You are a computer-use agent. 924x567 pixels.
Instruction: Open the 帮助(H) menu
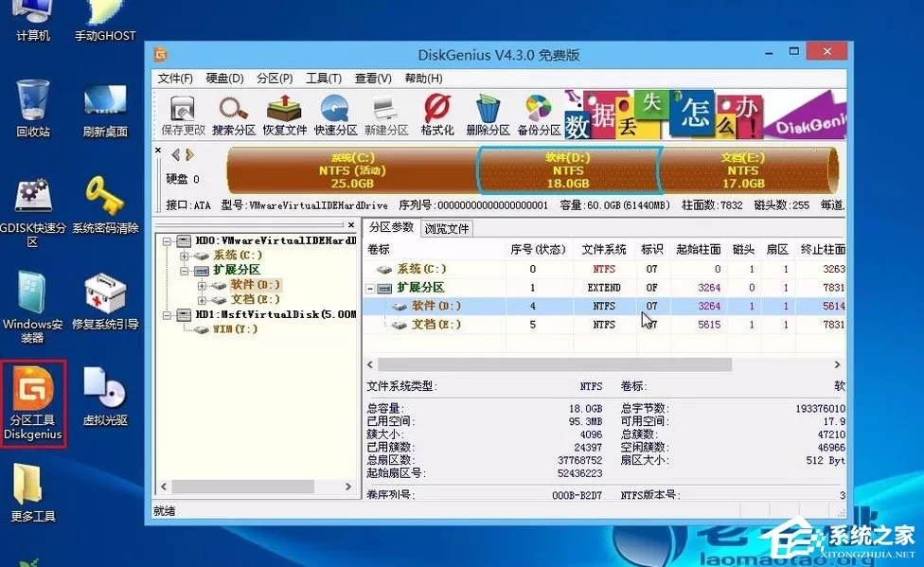tap(423, 79)
